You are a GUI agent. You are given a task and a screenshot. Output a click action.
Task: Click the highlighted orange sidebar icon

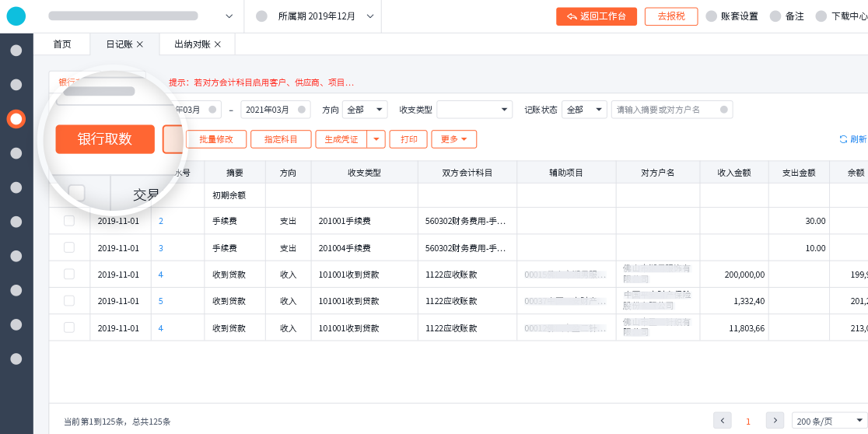[x=16, y=119]
